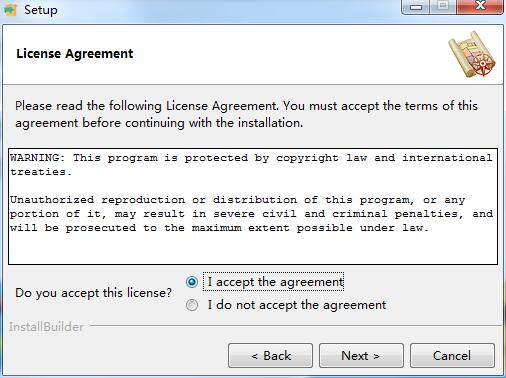Select the accept agreement radio circle

[x=192, y=282]
